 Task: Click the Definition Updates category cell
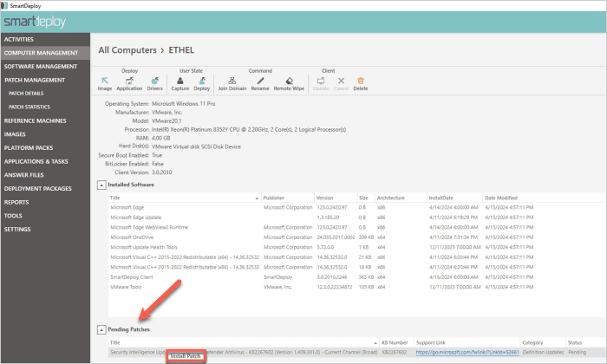click(x=543, y=353)
